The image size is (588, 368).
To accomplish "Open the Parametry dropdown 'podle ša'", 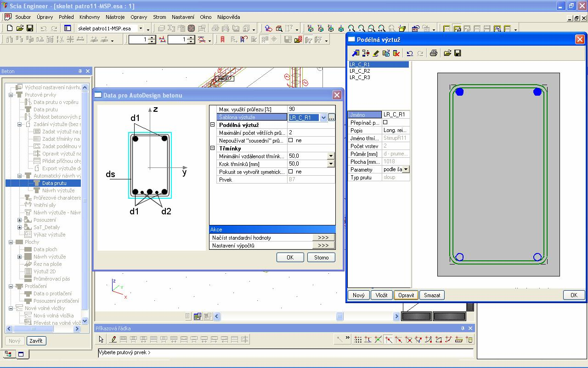I will 406,170.
